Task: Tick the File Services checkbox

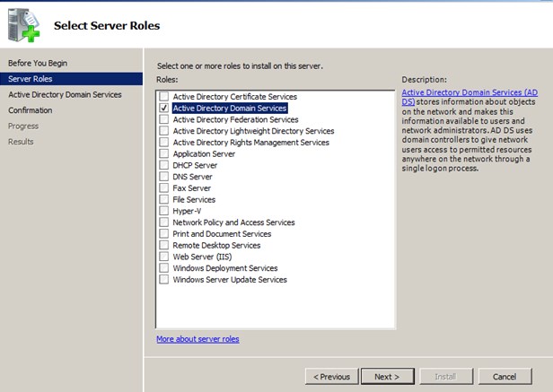Action: click(x=163, y=199)
